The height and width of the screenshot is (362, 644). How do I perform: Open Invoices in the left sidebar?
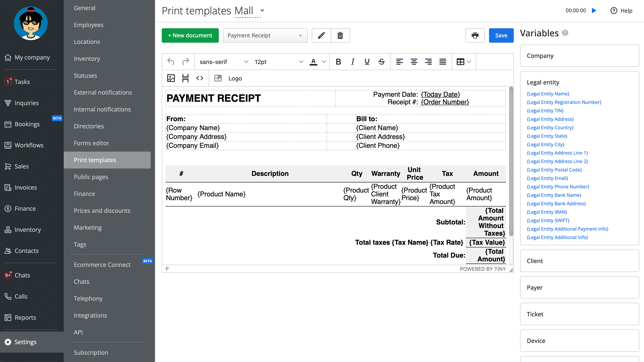25,187
